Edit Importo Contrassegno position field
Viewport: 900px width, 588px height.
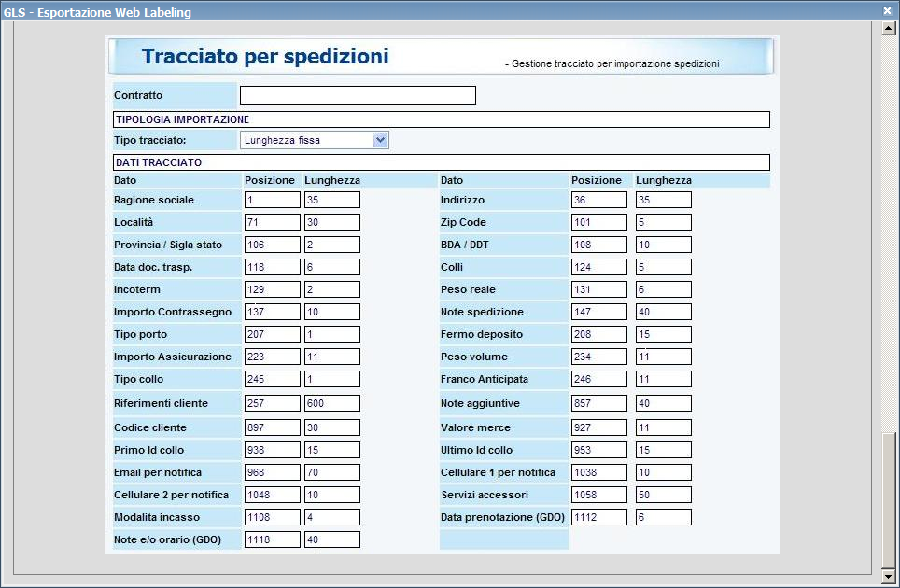tap(272, 312)
